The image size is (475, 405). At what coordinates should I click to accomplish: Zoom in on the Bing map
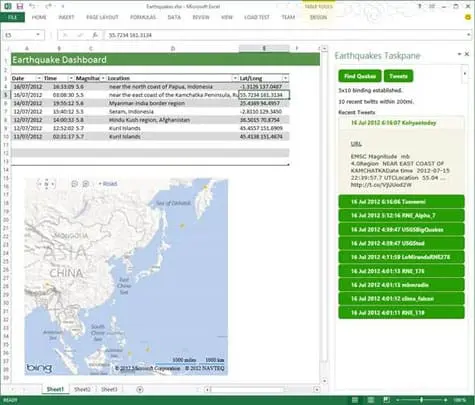pos(86,184)
